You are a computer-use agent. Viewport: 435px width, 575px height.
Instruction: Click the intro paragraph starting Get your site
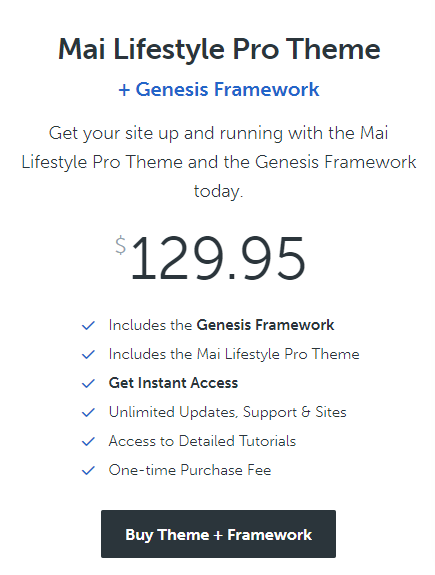tap(219, 162)
